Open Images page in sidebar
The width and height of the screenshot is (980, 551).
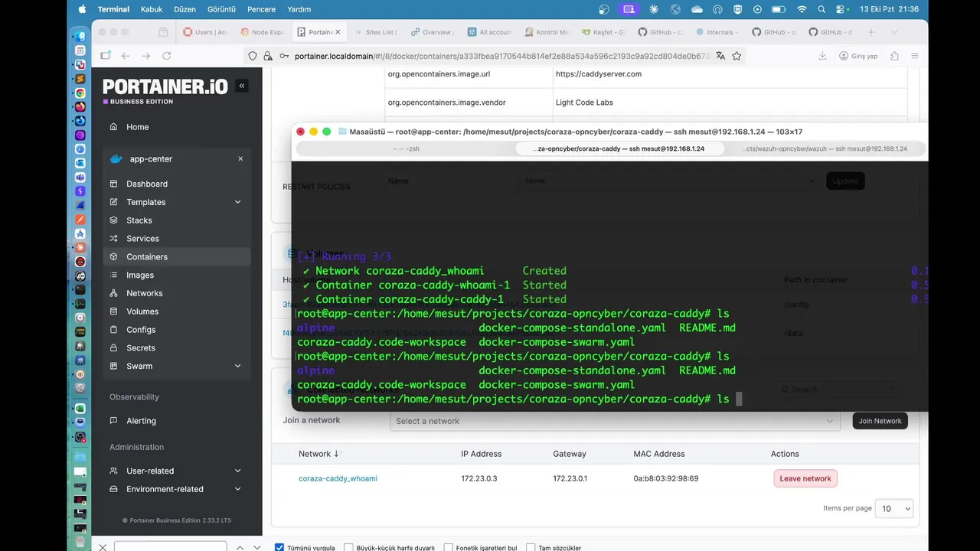click(x=139, y=275)
